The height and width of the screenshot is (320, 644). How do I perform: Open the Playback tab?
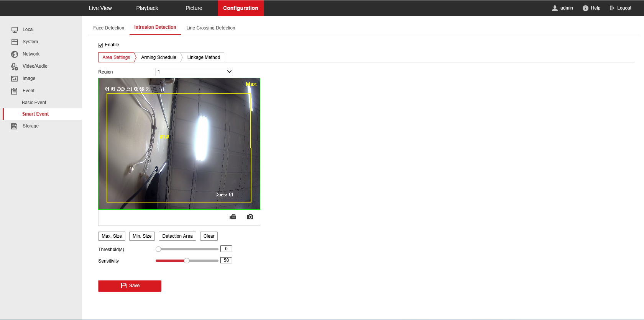click(x=147, y=8)
